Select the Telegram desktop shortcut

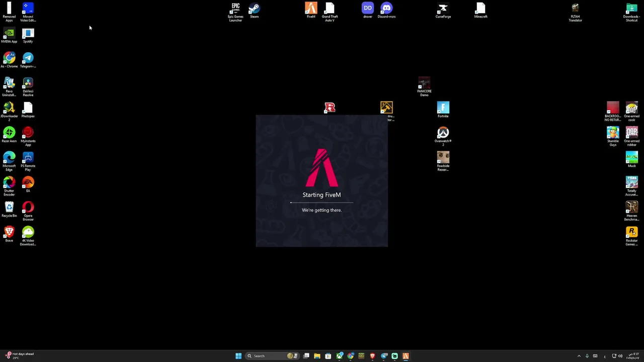(x=28, y=60)
